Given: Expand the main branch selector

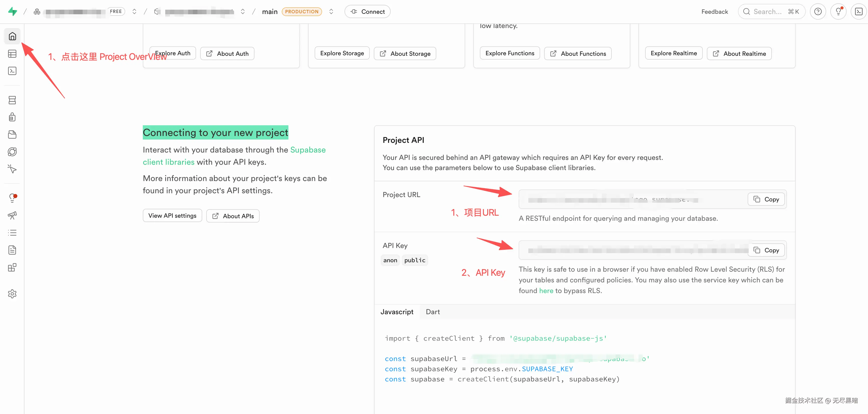Looking at the screenshot, I should point(331,12).
